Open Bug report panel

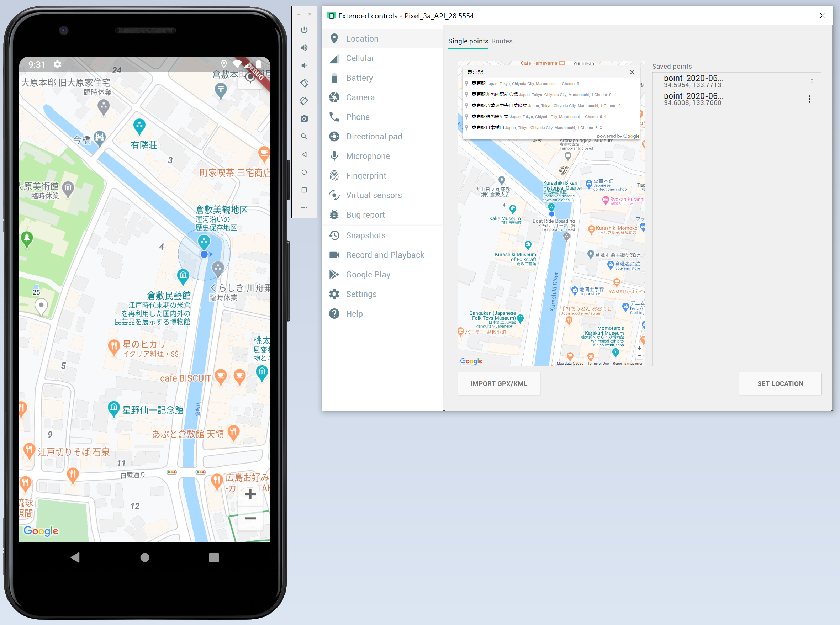[x=382, y=215]
